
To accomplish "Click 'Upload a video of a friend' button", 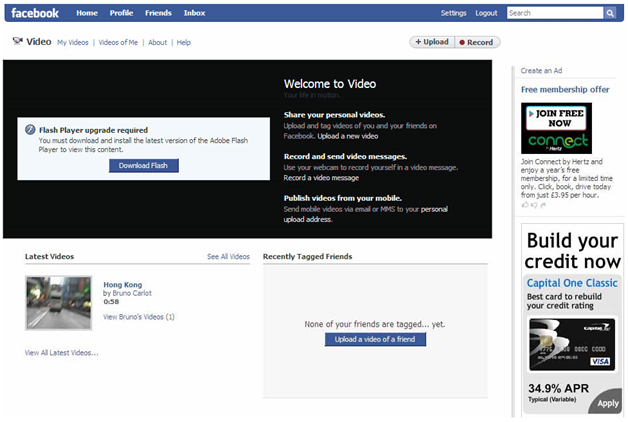I will tap(375, 339).
